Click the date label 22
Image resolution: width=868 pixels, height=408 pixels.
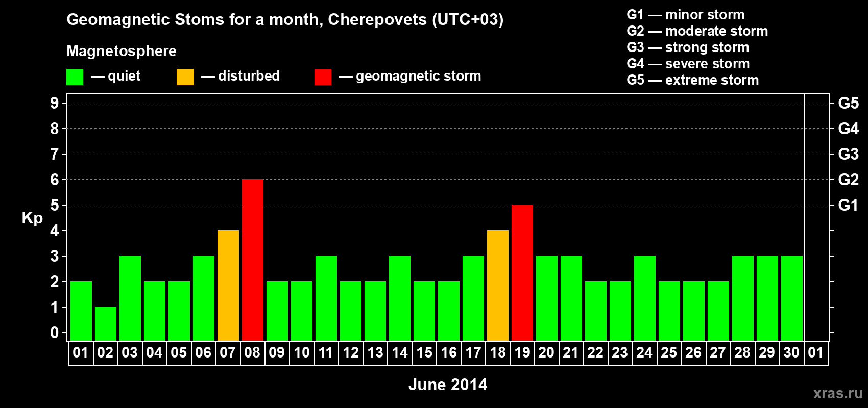pos(595,353)
